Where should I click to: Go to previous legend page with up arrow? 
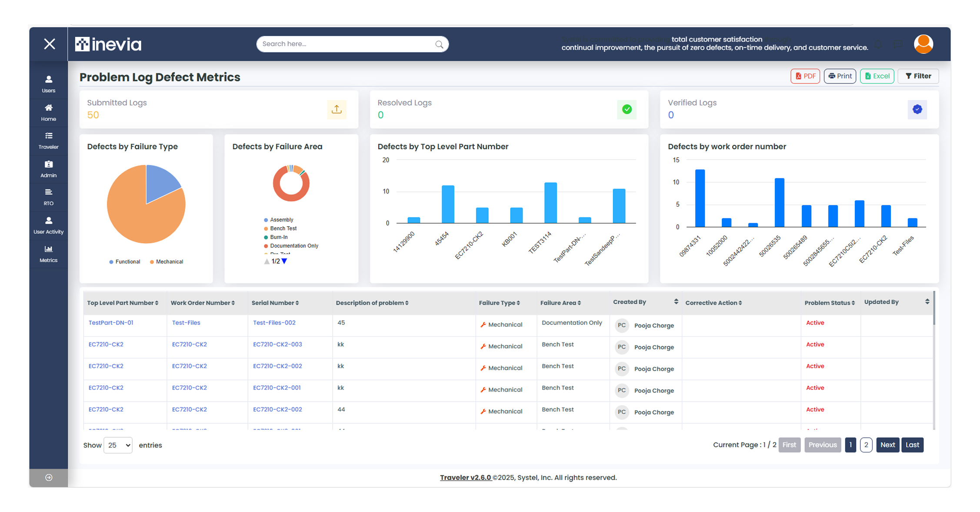pos(267,261)
